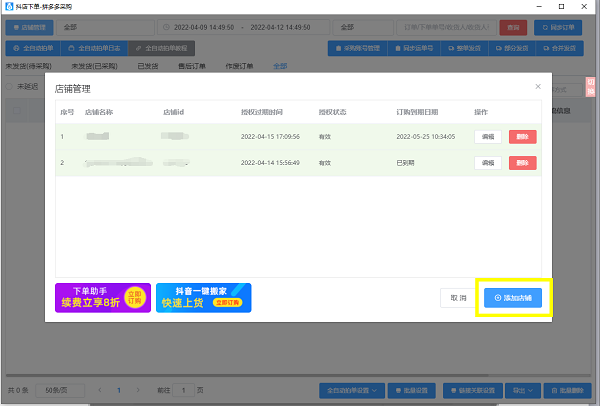
Task: Delete store row 2 with red 删除
Action: [523, 162]
